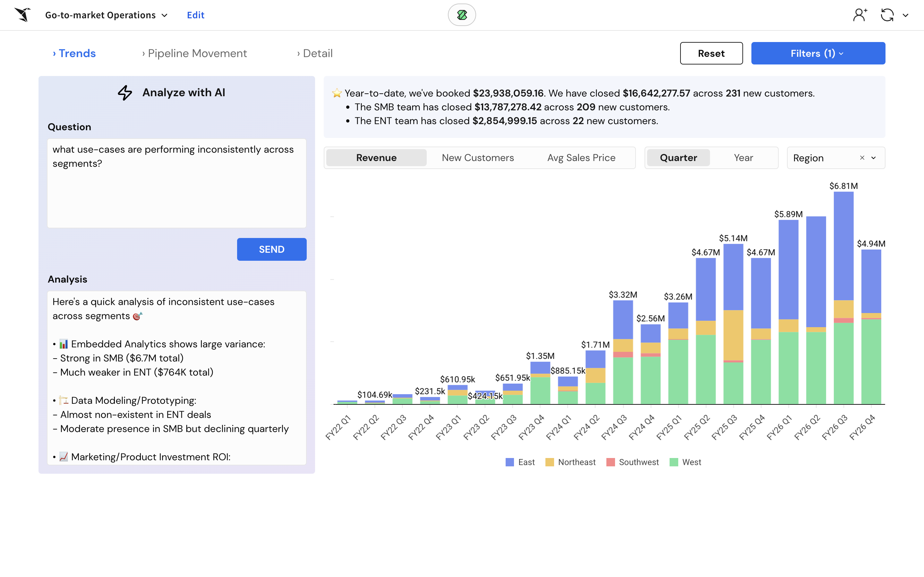The image size is (924, 577).
Task: Click the East legend swatch
Action: (509, 462)
